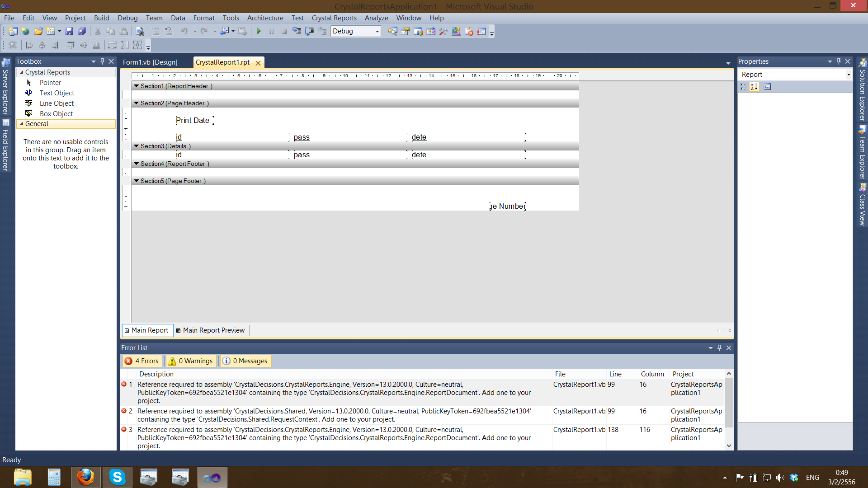Toggle the 0 Messages filter button
The width and height of the screenshot is (868, 488).
pyautogui.click(x=245, y=361)
